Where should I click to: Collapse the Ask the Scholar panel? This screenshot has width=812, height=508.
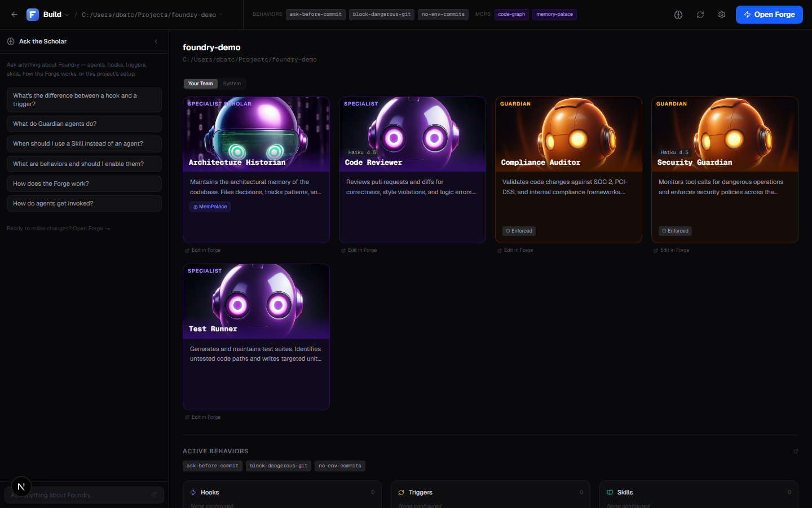click(156, 41)
